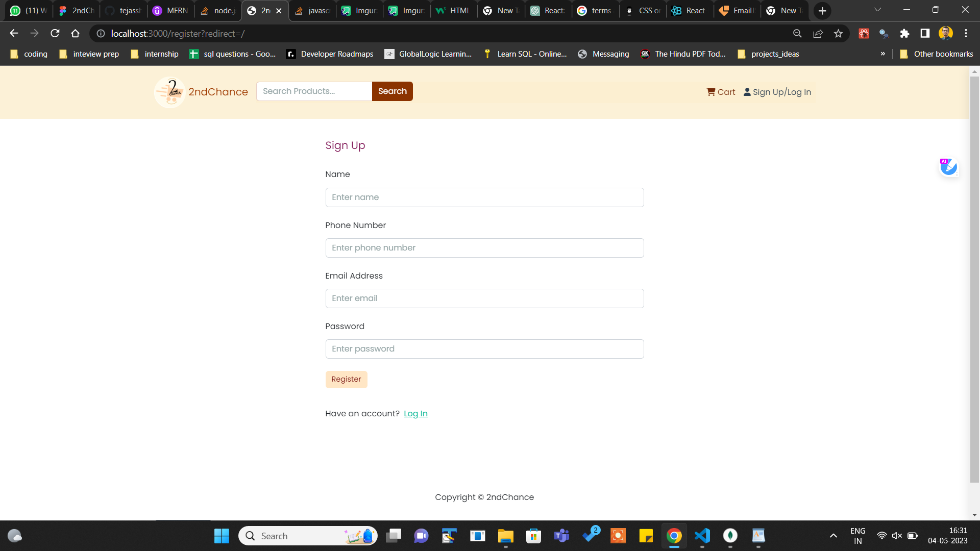Open tab search dropdown arrow

pyautogui.click(x=877, y=10)
